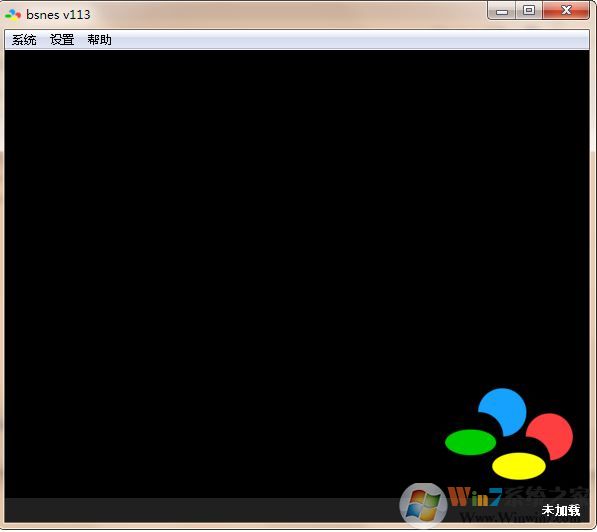Click empty title bar area beside title
This screenshot has height=532, width=597.
(286, 15)
